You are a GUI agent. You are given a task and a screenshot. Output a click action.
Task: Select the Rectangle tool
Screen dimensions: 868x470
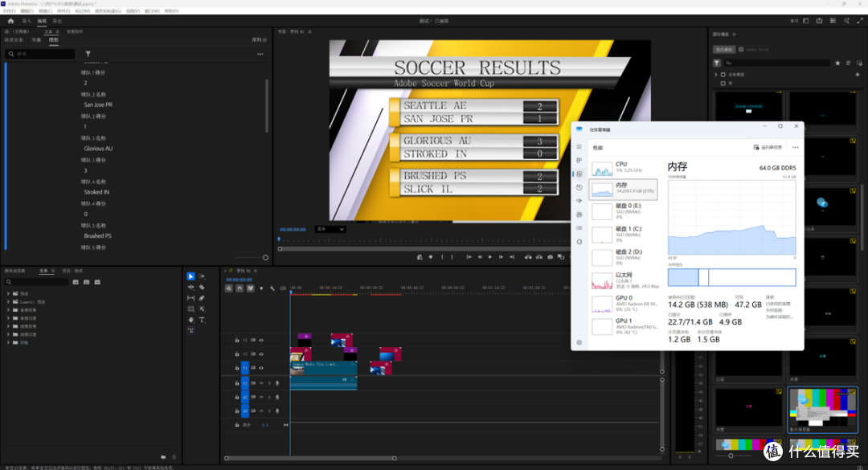click(191, 309)
